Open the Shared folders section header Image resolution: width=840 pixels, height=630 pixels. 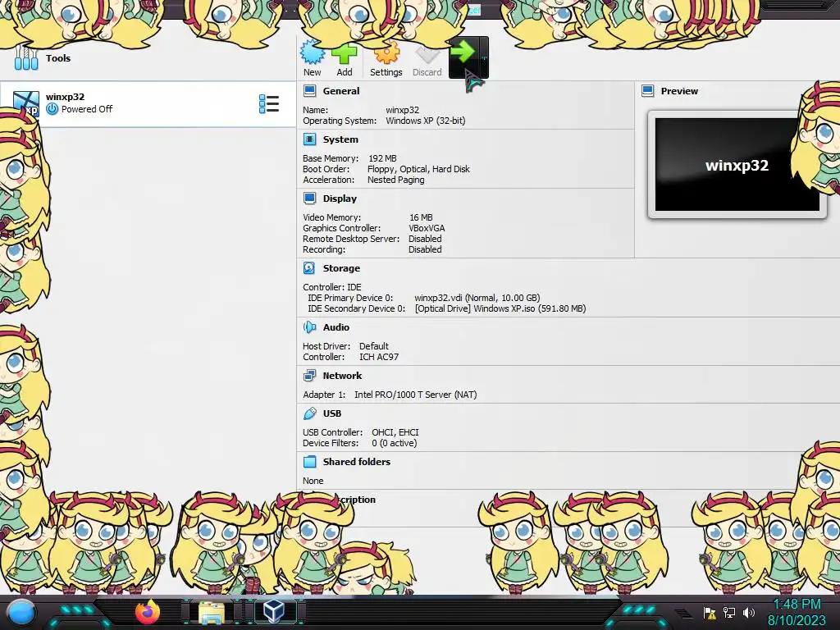(356, 462)
